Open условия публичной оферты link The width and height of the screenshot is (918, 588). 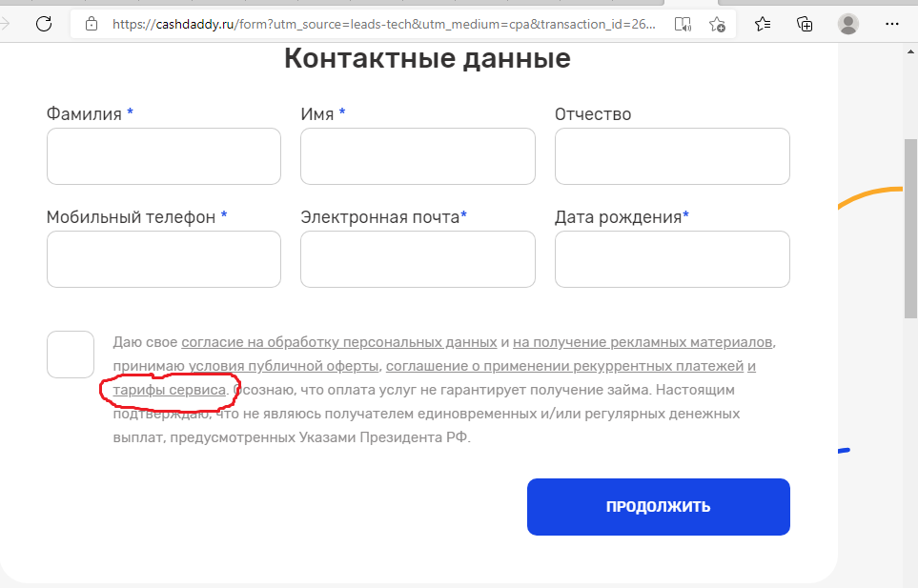tap(283, 366)
